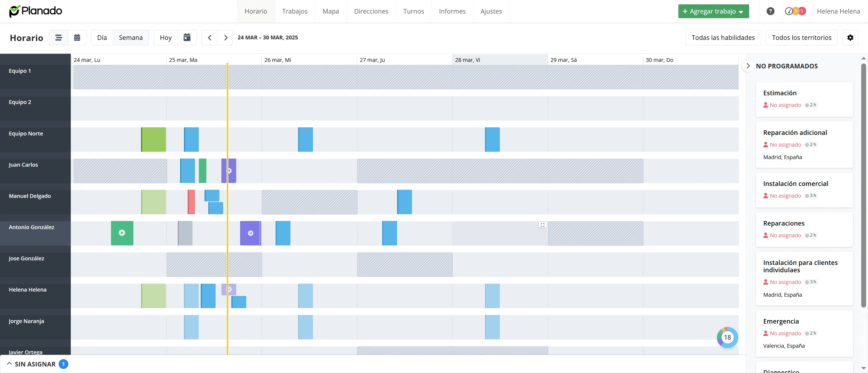This screenshot has width=868, height=373.
Task: Open notifications counter with badges
Action: (x=795, y=11)
